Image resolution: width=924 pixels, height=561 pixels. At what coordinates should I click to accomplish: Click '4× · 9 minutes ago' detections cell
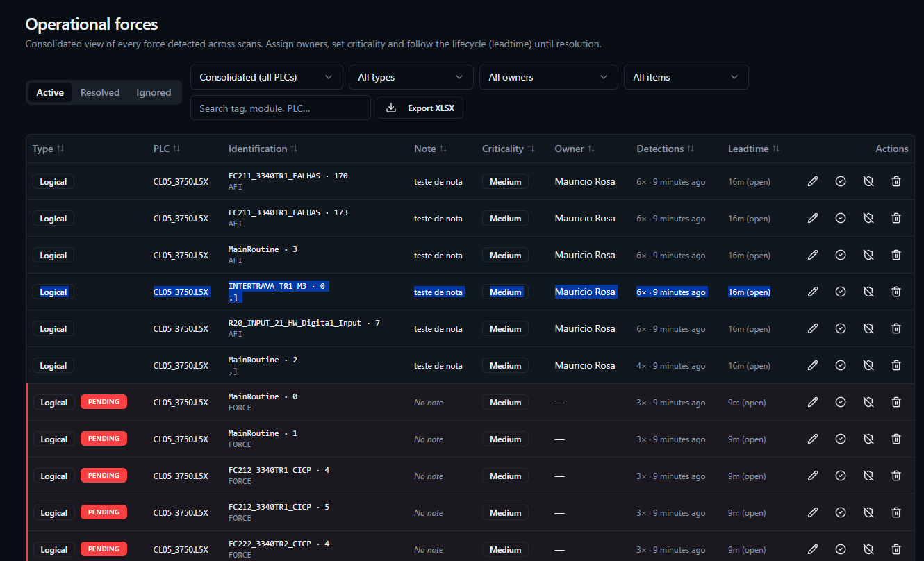[671, 366]
